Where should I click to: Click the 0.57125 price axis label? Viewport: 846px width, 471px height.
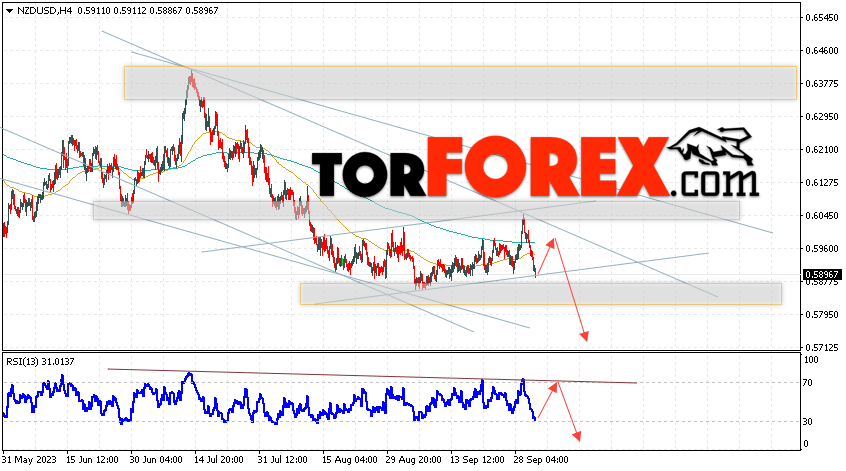[x=822, y=347]
